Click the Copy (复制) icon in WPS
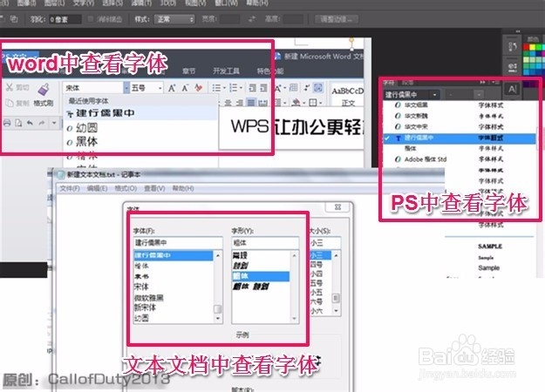Image resolution: width=545 pixels, height=392 pixels. (x=10, y=103)
